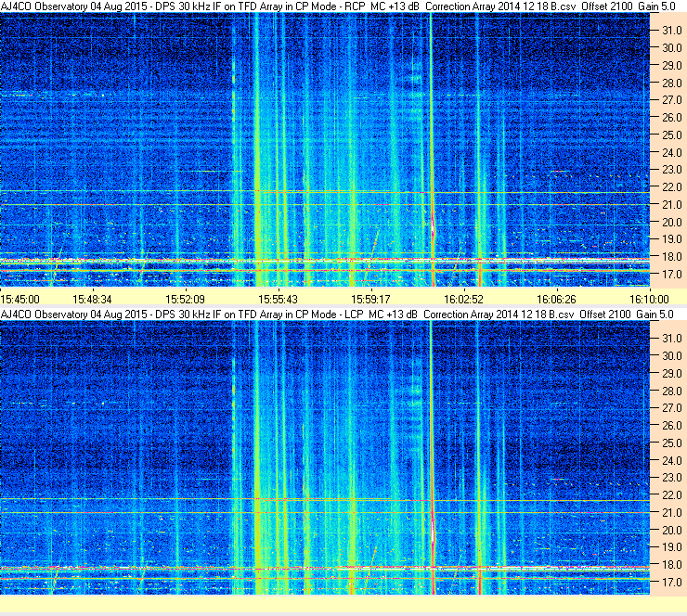Click the 16:06:26 time axis label
687x616 pixels.
click(556, 300)
